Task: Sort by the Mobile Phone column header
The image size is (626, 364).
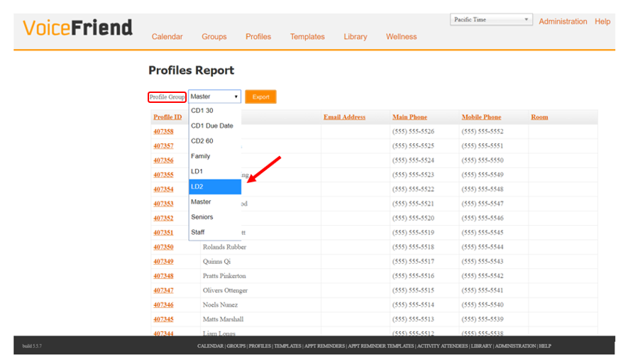Action: point(481,117)
